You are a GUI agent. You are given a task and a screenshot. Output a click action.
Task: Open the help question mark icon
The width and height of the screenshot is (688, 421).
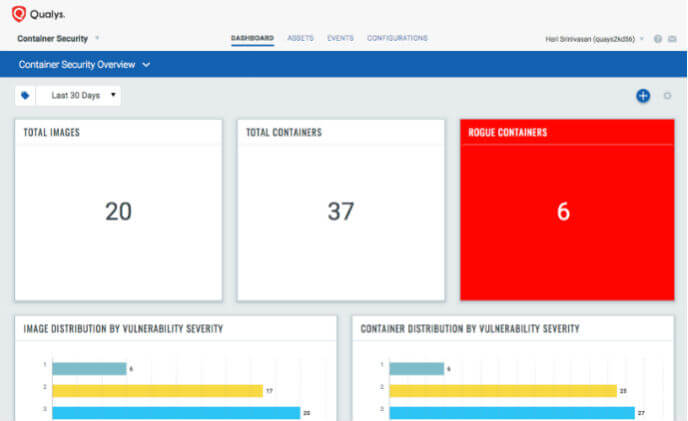pos(658,39)
